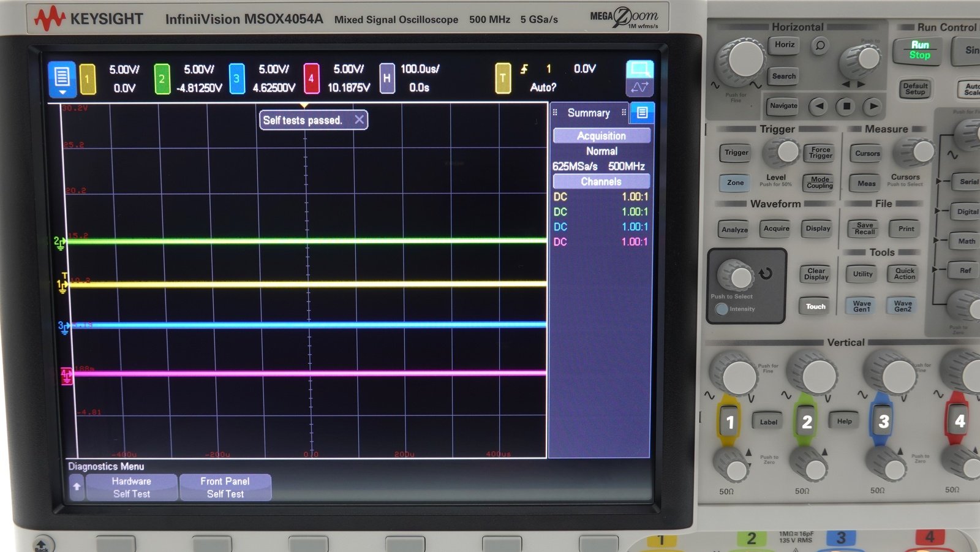Run Front Panel Self Test
Viewport: 980px width, 552px height.
coord(225,488)
